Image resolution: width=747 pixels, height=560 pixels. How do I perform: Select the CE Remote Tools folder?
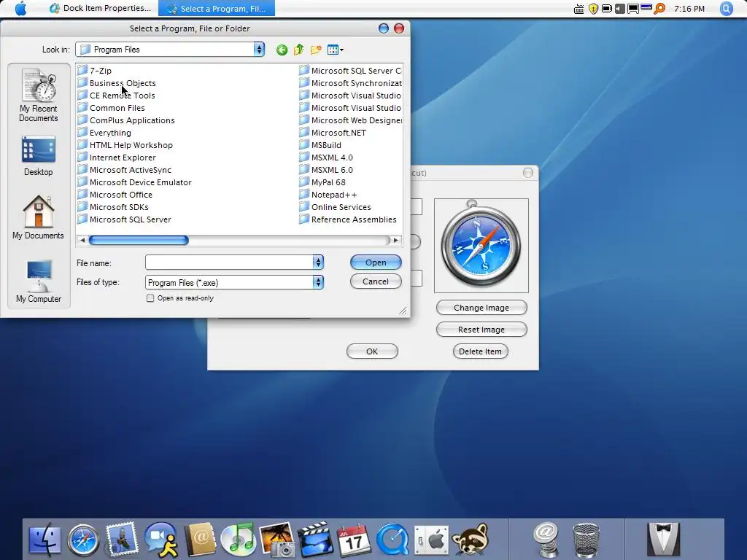click(x=116, y=96)
